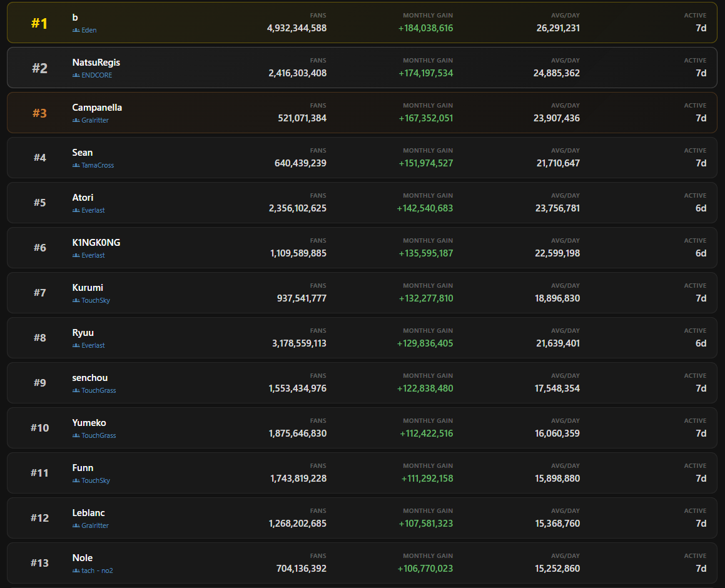This screenshot has height=588, width=725.
Task: Click avg/day value 26,291,231
Action: (x=558, y=28)
